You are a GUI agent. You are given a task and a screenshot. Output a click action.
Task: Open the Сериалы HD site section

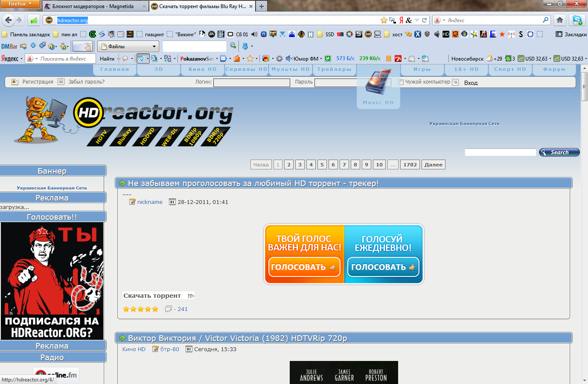247,69
